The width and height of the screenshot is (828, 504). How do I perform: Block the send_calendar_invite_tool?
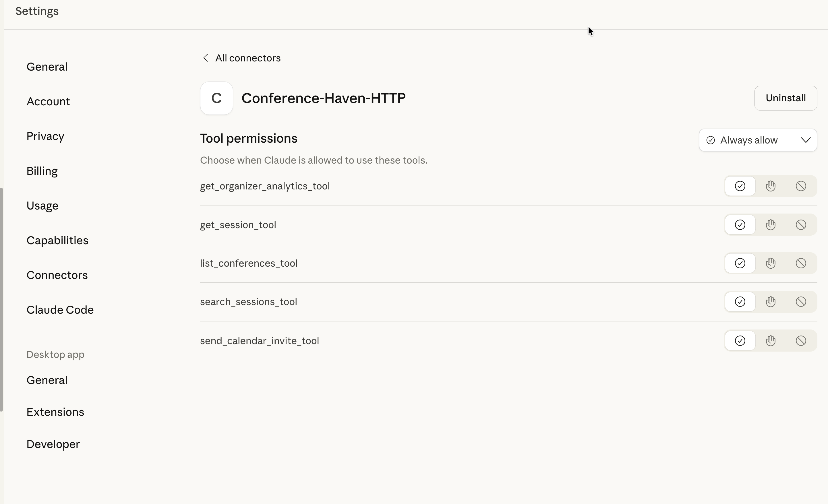click(801, 340)
